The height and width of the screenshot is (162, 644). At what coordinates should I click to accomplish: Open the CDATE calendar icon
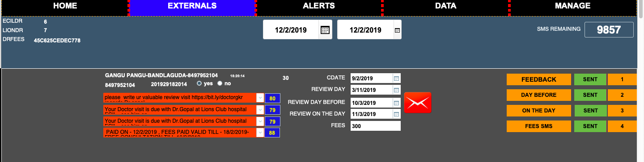pos(396,79)
